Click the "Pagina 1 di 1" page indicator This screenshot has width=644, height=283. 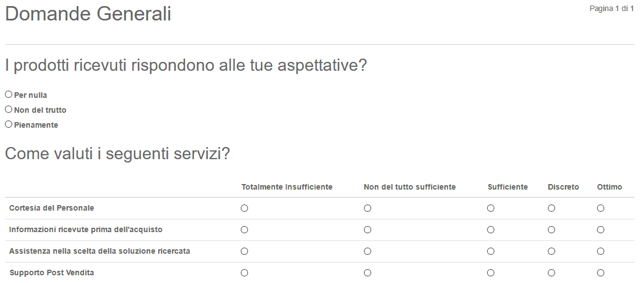click(x=611, y=9)
